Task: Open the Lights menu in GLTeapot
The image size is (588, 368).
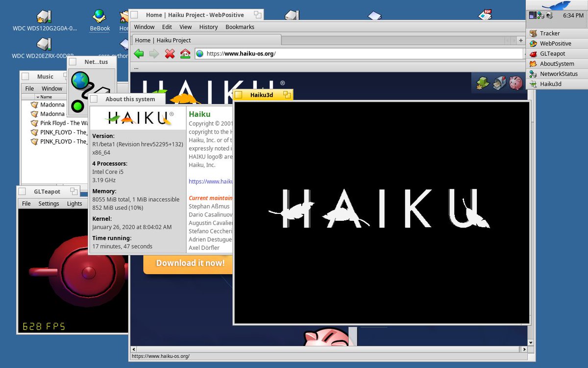Action: click(x=74, y=204)
